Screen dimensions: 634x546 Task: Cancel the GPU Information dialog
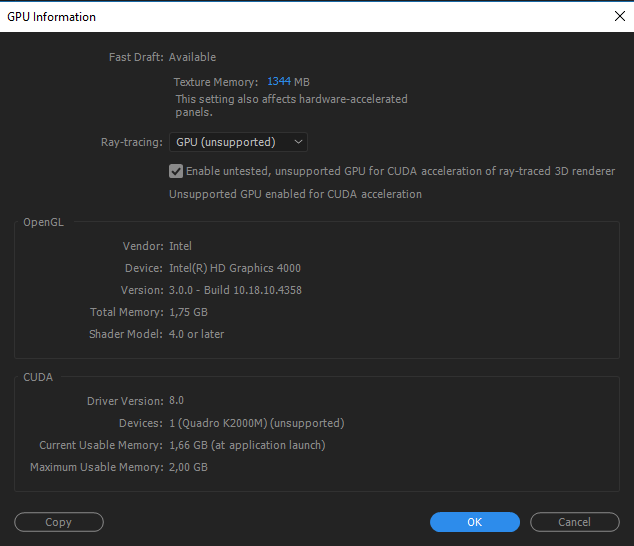click(x=575, y=522)
